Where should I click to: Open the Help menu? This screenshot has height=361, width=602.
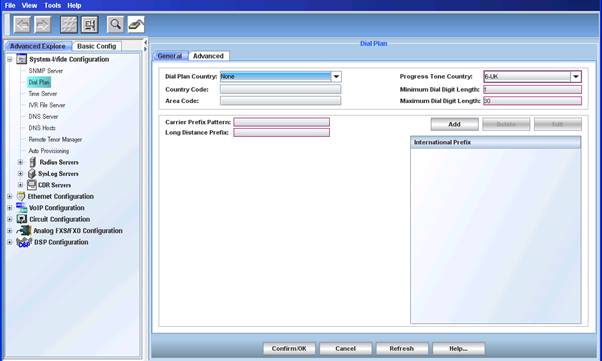coord(74,5)
